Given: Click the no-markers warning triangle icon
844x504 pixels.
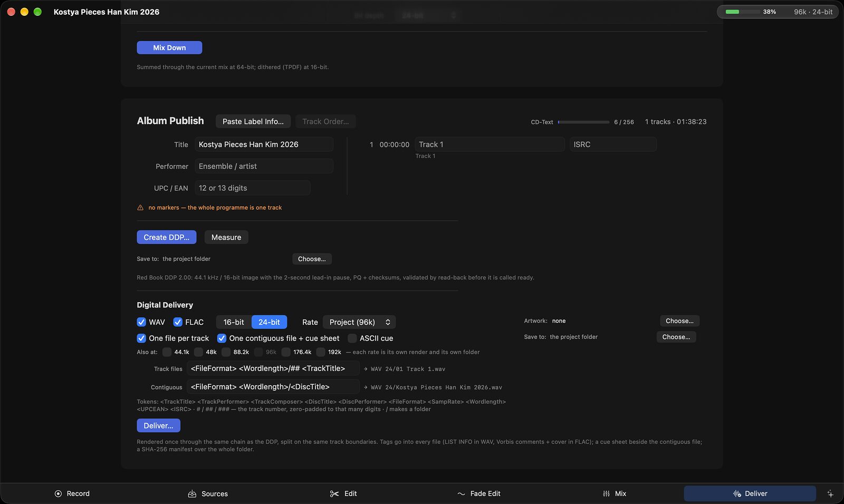Looking at the screenshot, I should tap(140, 208).
